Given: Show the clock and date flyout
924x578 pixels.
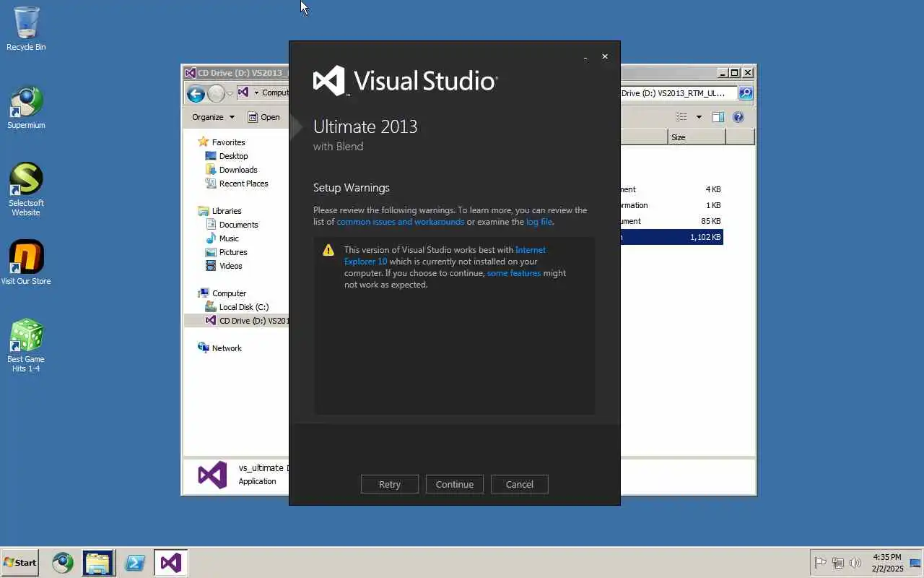Looking at the screenshot, I should (887, 563).
